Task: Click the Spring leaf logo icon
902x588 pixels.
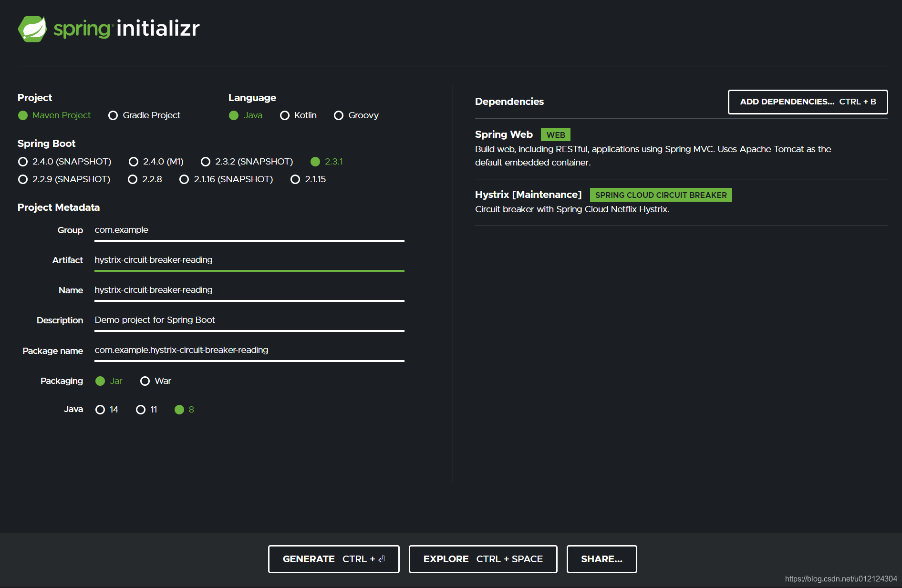Action: point(32,29)
